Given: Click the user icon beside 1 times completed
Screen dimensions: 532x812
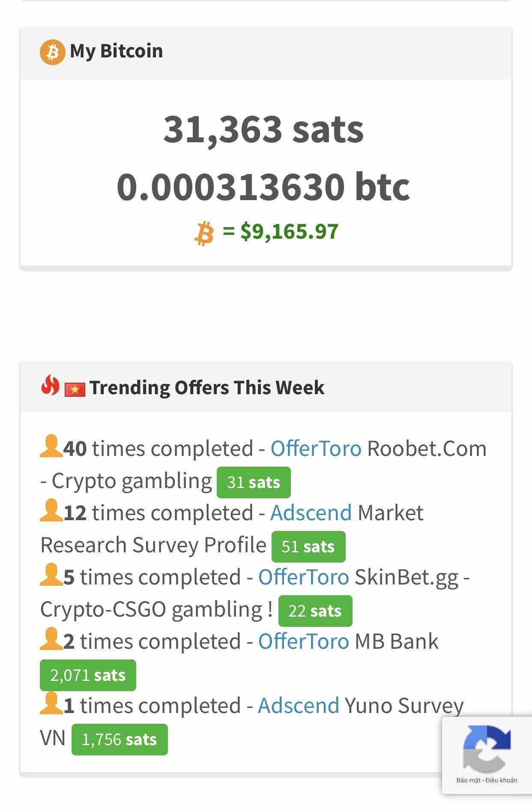Looking at the screenshot, I should coord(51,703).
